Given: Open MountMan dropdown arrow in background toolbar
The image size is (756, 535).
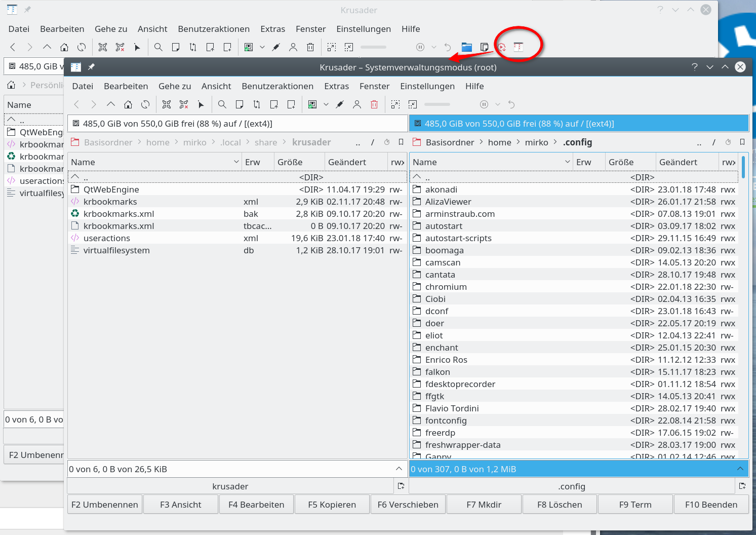Looking at the screenshot, I should (x=262, y=47).
